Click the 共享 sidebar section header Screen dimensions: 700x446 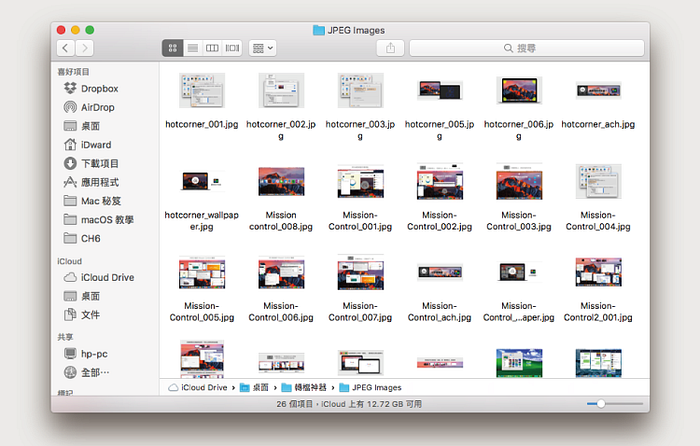[65, 337]
